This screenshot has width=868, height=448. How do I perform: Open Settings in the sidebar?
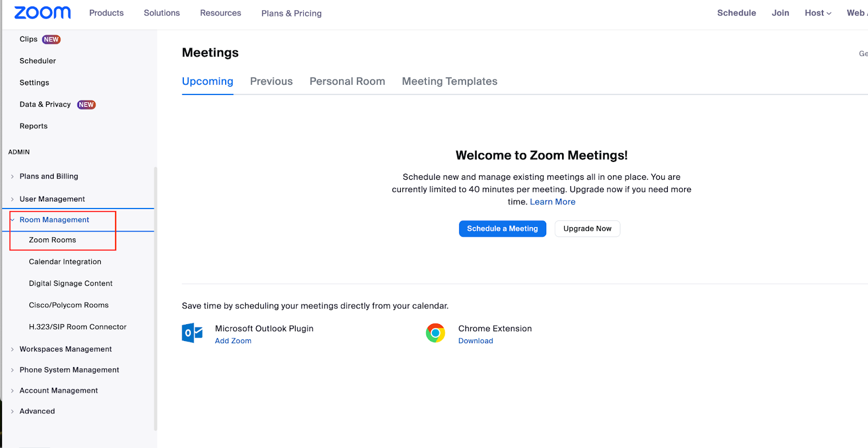click(x=34, y=83)
